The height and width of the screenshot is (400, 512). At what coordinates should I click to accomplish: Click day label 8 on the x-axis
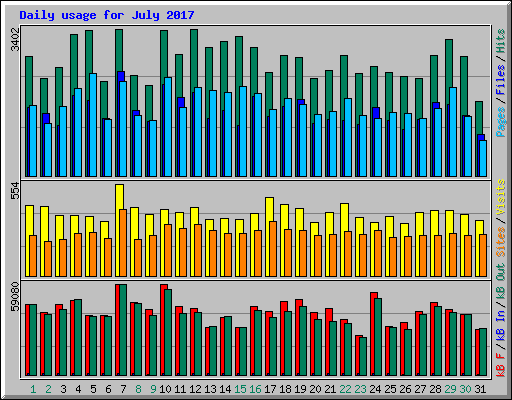pos(138,389)
